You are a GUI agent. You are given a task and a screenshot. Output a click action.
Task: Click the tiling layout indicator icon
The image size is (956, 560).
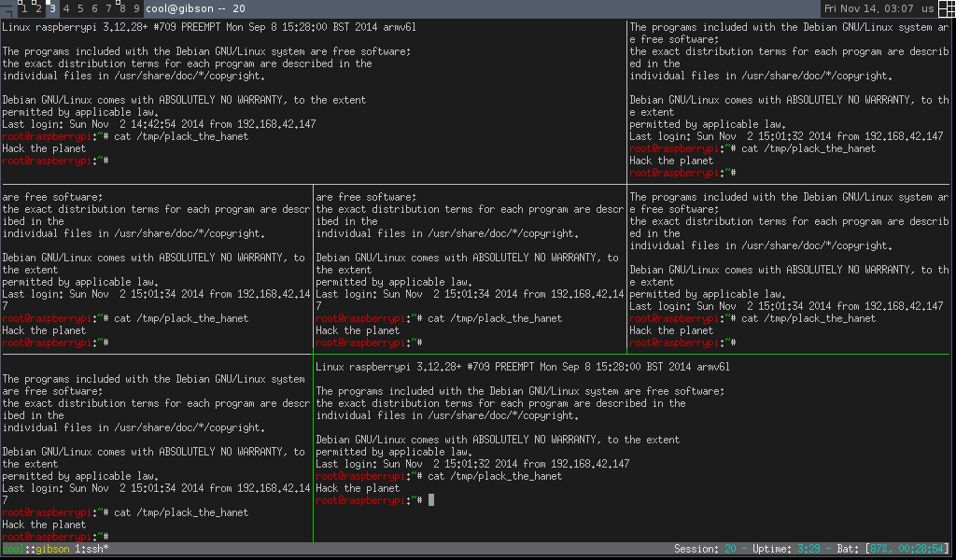[947, 8]
